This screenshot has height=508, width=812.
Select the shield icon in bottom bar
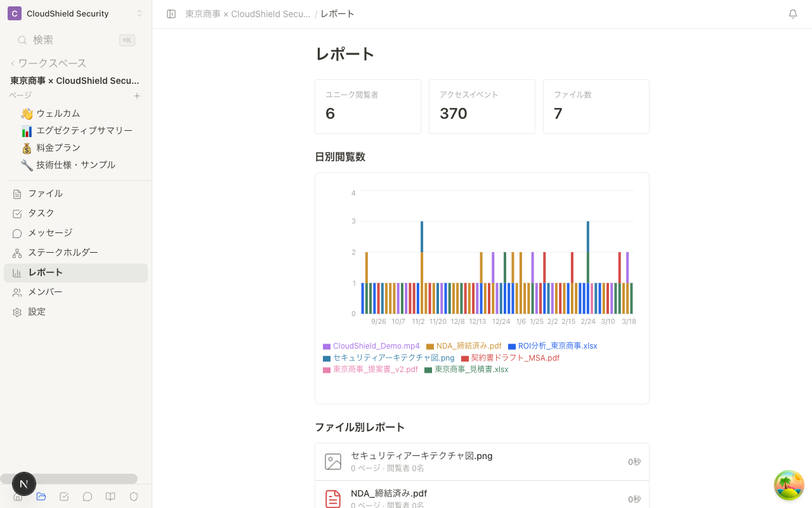coord(133,497)
